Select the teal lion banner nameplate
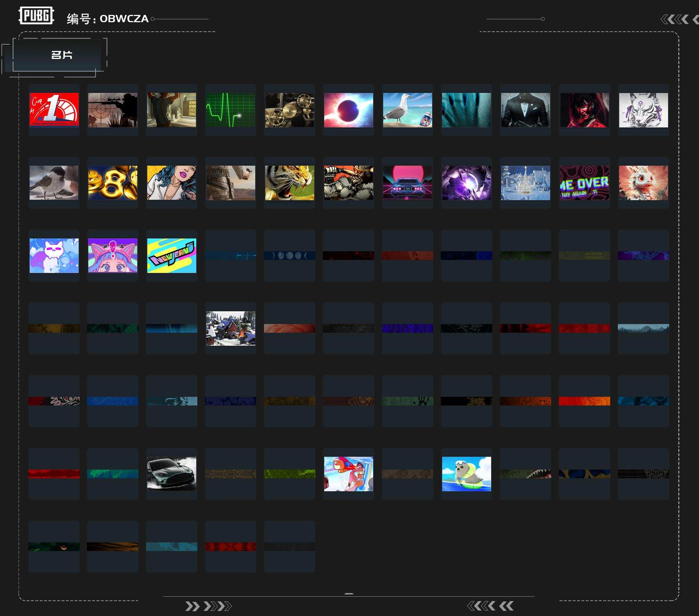This screenshot has height=616, width=699. point(171,401)
